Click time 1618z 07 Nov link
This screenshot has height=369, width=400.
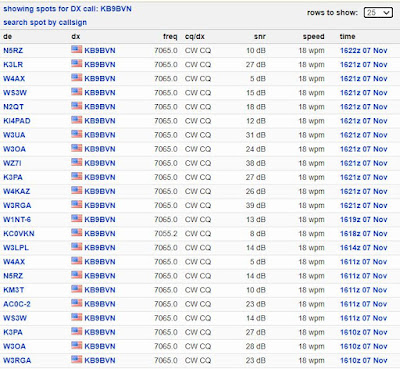coord(364,234)
